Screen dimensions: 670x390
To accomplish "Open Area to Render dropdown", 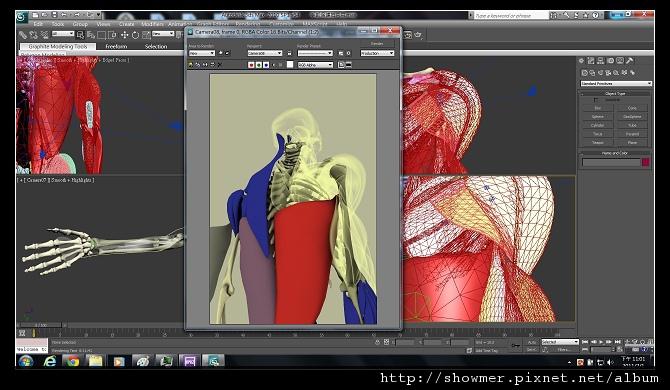I will tap(202, 53).
